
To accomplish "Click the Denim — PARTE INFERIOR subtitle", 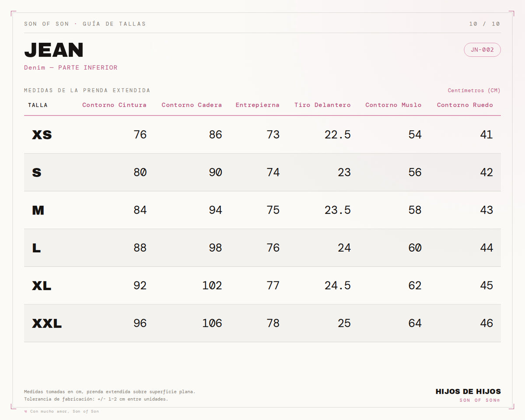I will [x=71, y=68].
